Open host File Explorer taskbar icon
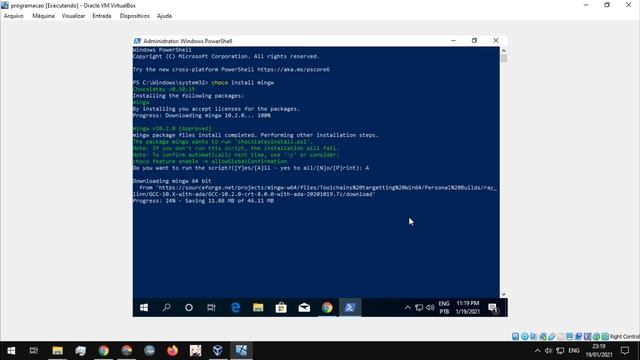Image resolution: width=640 pixels, height=360 pixels. tap(58, 351)
